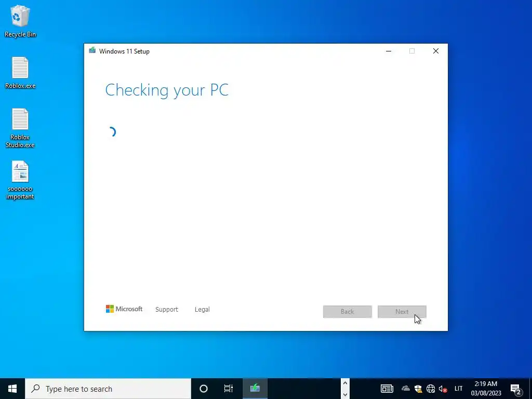Click the network globe tray icon
The width and height of the screenshot is (532, 399).
coord(431,389)
